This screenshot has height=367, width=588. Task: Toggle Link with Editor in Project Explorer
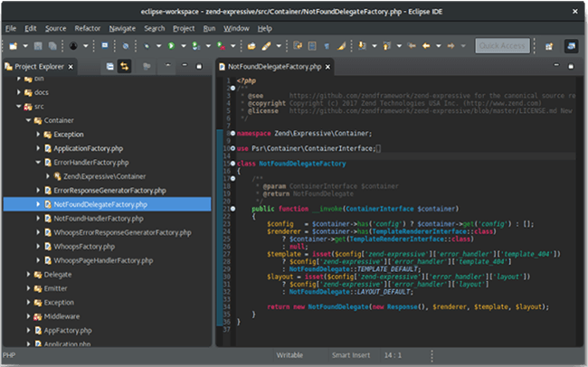click(124, 66)
